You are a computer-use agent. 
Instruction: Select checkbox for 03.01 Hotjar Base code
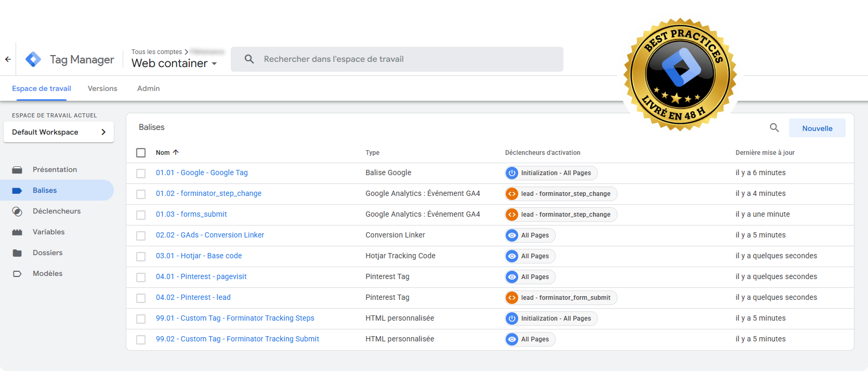click(141, 256)
